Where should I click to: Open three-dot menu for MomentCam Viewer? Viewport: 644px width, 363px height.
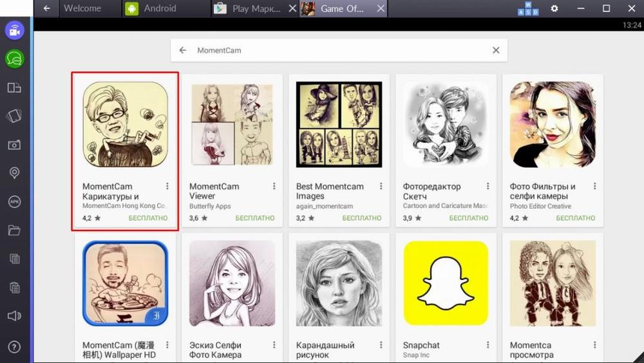pos(274,187)
